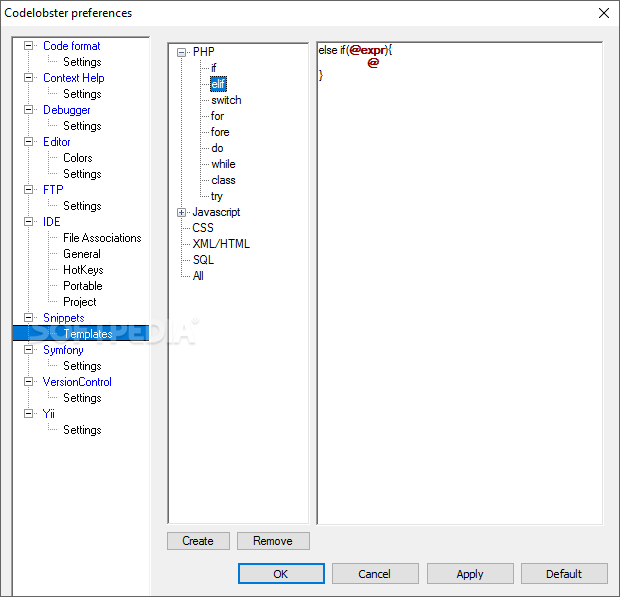Open Settings under VersionControl

pos(82,398)
